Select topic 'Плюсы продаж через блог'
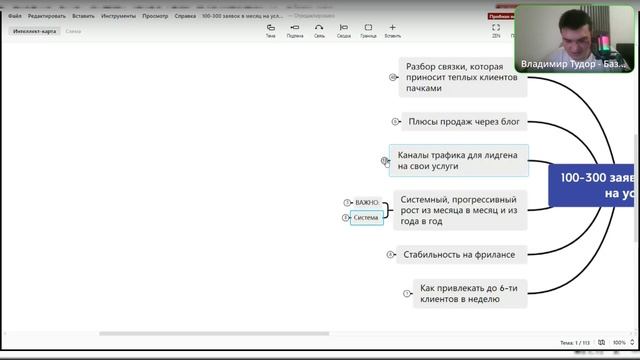640x360 pixels. click(x=464, y=122)
